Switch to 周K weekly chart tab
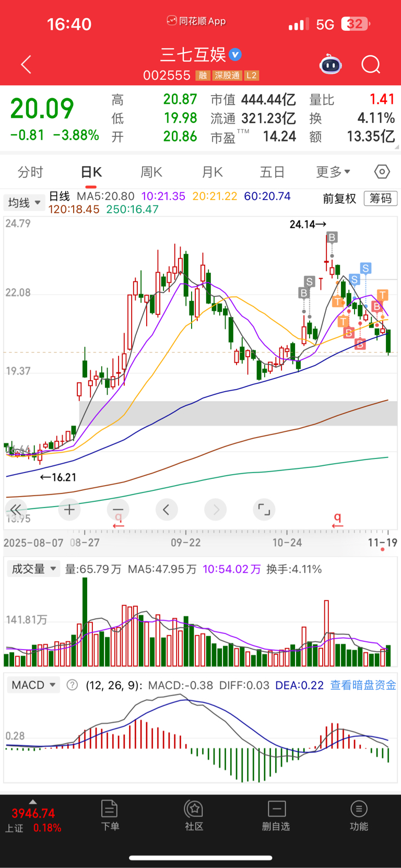 tap(151, 172)
